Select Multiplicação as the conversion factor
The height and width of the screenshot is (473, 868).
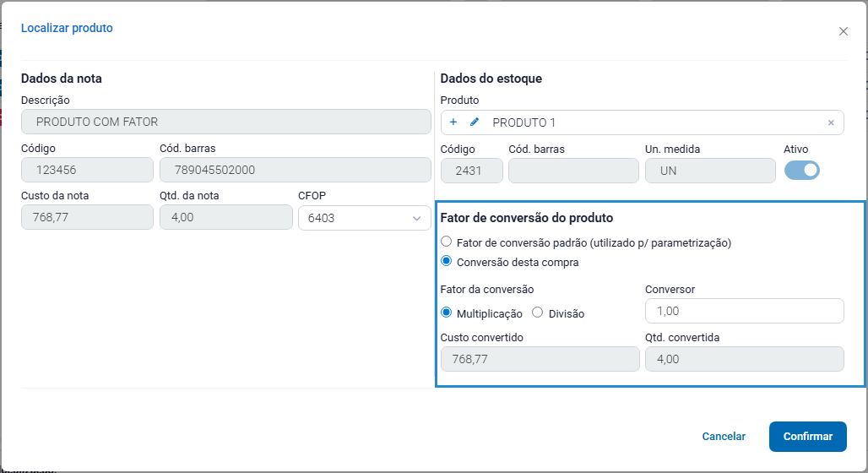pyautogui.click(x=447, y=313)
